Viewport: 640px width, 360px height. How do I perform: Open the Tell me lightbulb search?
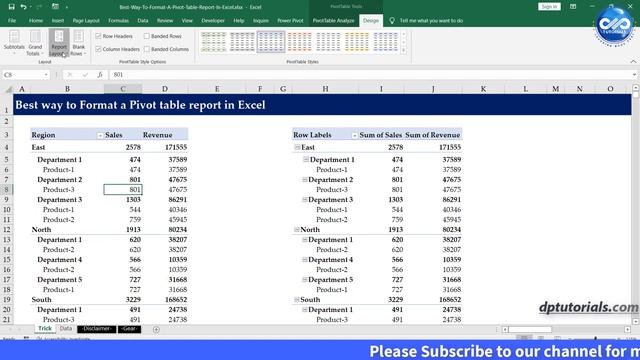(392, 20)
